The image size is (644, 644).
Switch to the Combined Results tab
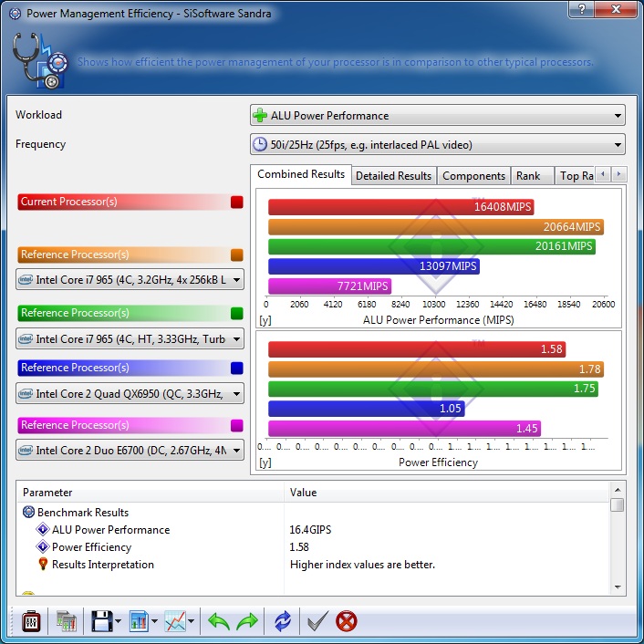(x=301, y=174)
